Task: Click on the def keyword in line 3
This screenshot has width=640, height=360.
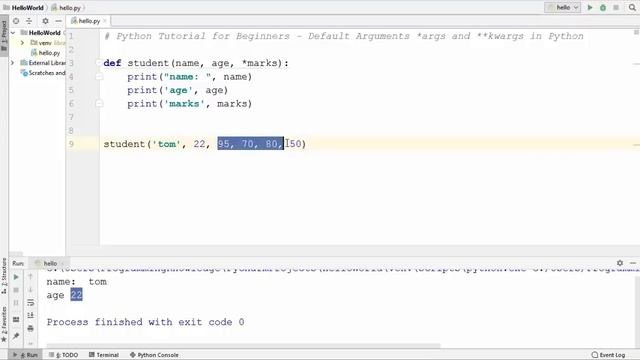Action: [112, 63]
